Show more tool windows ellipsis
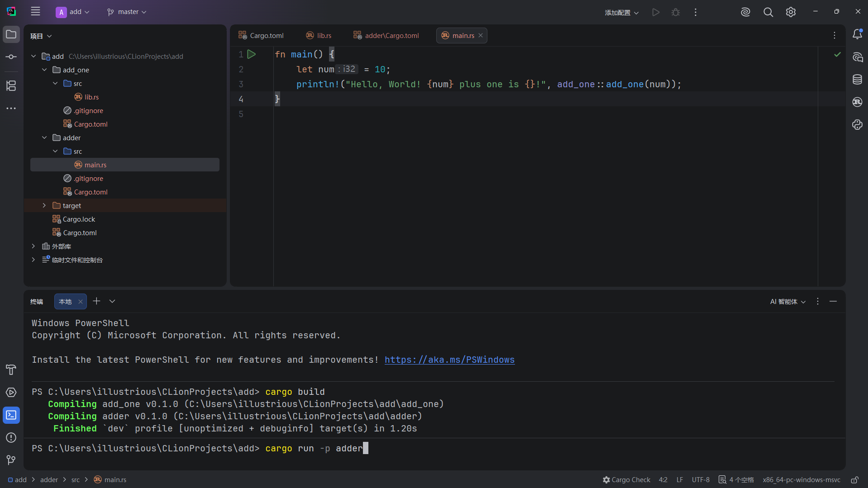Image resolution: width=868 pixels, height=488 pixels. pyautogui.click(x=11, y=109)
